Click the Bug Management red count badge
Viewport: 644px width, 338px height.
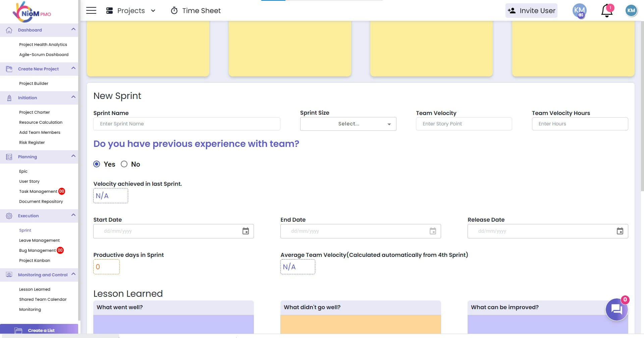60,250
